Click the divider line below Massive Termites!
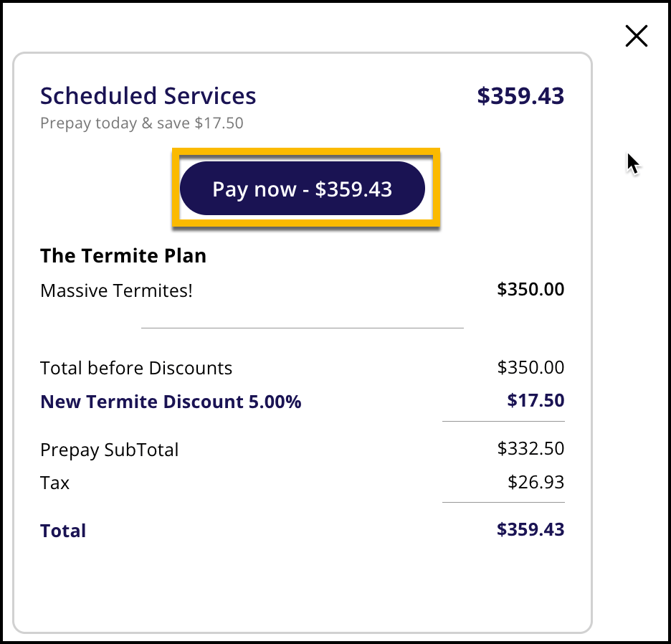This screenshot has width=671, height=644. click(302, 328)
